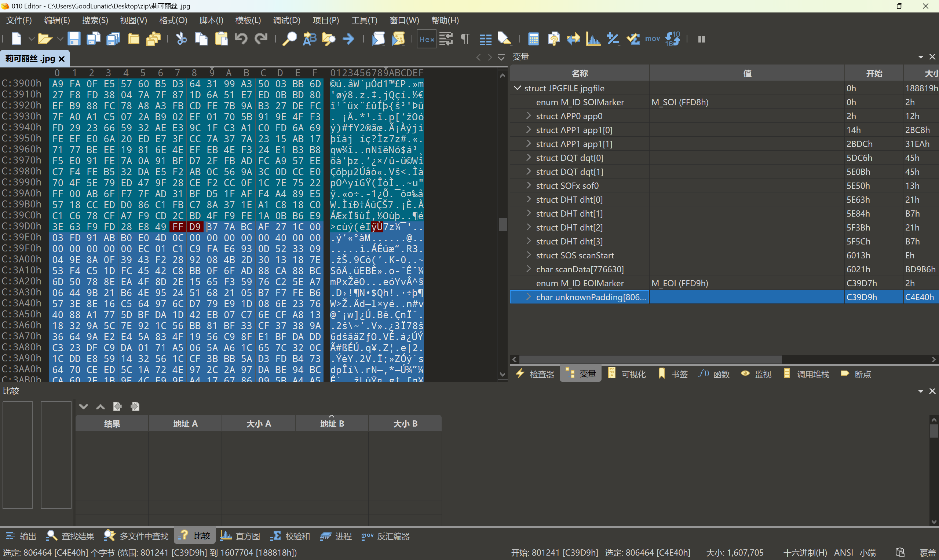This screenshot has height=560, width=939.
Task: Click the 10/16 base converter icon
Action: [673, 38]
